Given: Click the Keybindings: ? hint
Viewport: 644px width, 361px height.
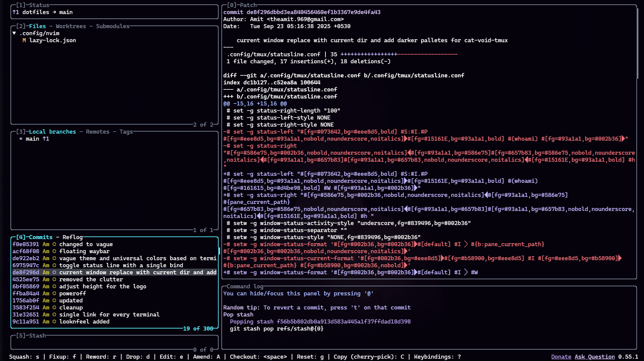Looking at the screenshot, I should pyautogui.click(x=437, y=357).
